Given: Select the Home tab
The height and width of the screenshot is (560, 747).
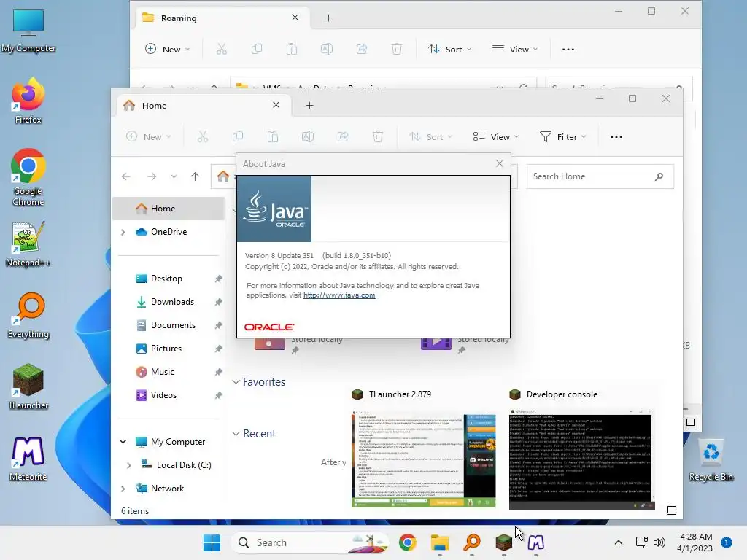Looking at the screenshot, I should pyautogui.click(x=205, y=105).
